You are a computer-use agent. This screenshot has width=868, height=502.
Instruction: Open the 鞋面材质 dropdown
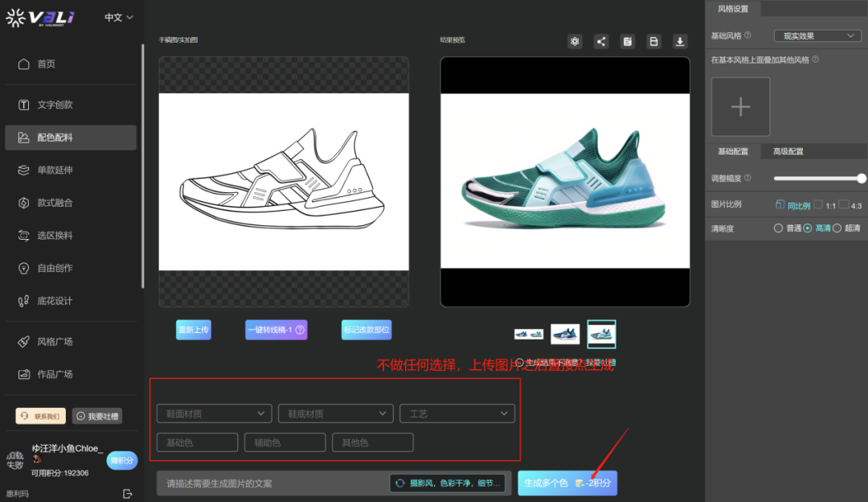pos(214,414)
